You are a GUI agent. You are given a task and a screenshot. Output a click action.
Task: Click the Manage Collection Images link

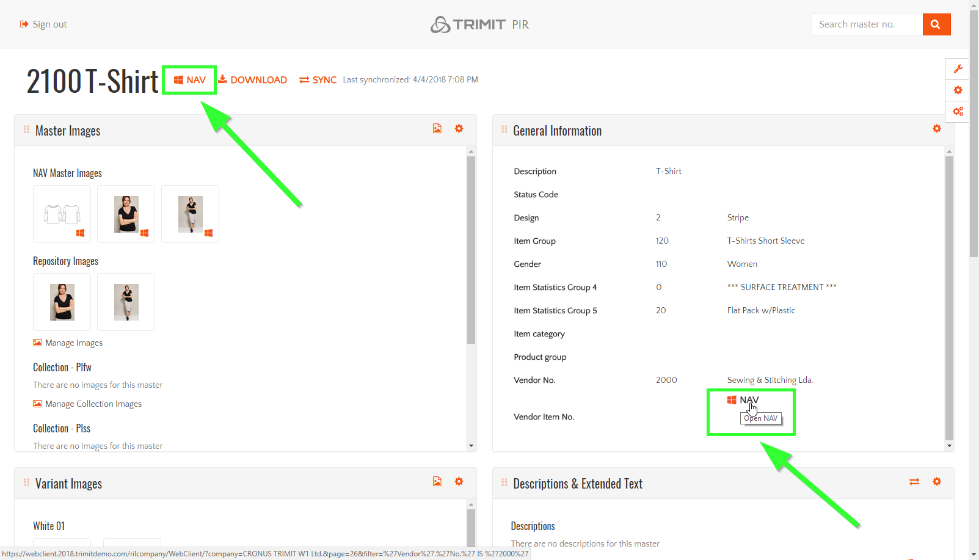87,404
